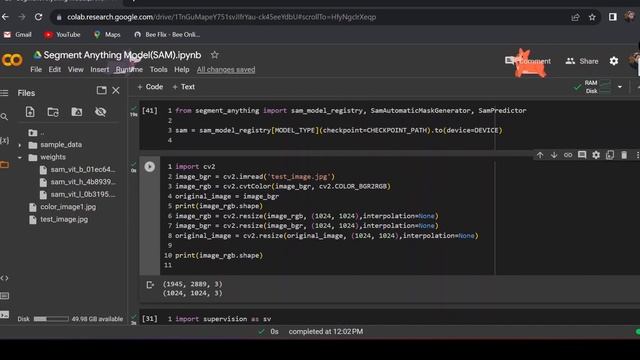The image size is (640, 360).
Task: Open the File menu
Action: [x=36, y=69]
